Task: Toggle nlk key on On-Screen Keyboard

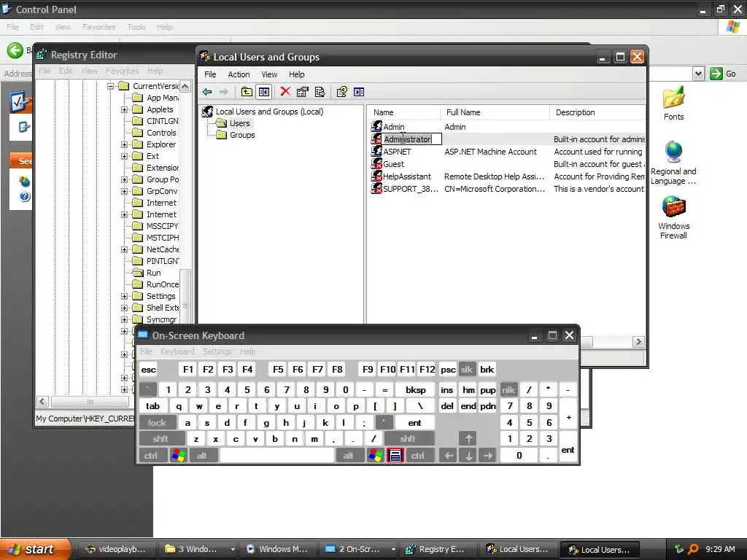Action: click(508, 390)
